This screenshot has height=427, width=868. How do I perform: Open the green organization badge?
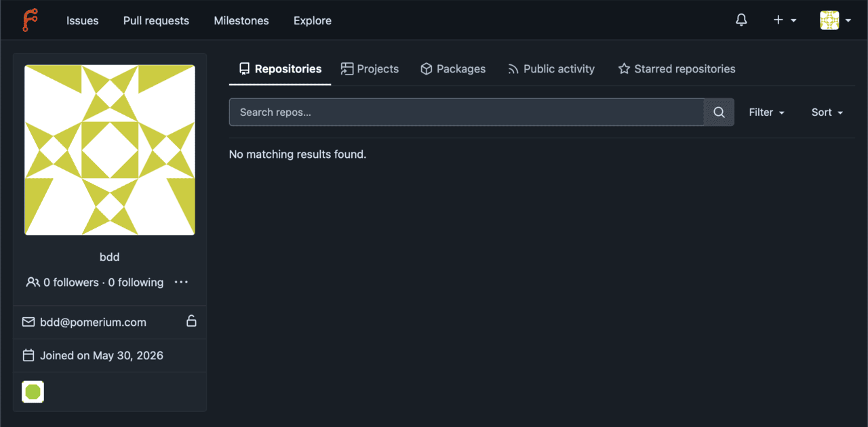click(x=33, y=392)
